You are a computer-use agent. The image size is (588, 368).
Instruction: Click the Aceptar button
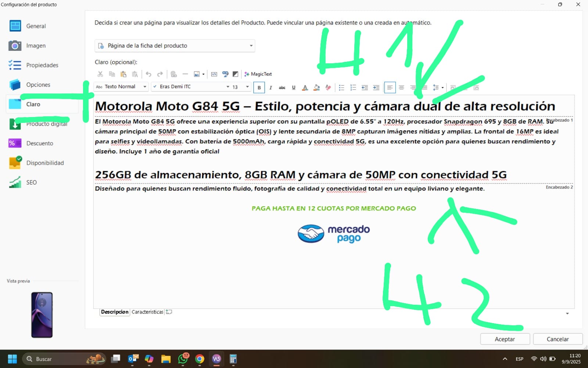(x=505, y=339)
